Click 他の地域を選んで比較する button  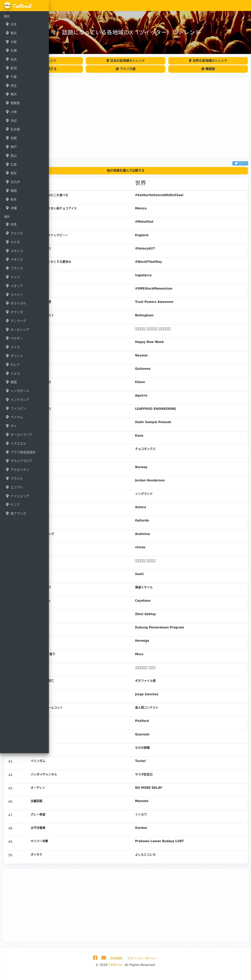(x=125, y=171)
